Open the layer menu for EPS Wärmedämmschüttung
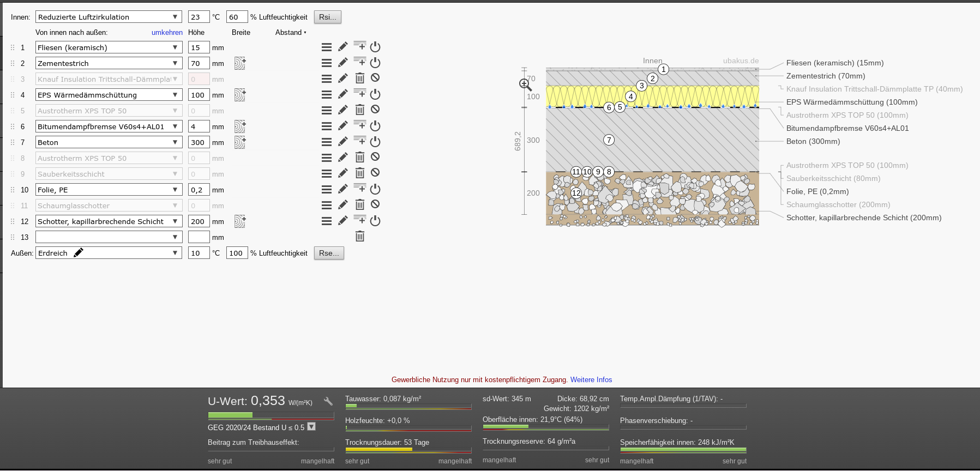This screenshot has height=471, width=980. pyautogui.click(x=327, y=95)
